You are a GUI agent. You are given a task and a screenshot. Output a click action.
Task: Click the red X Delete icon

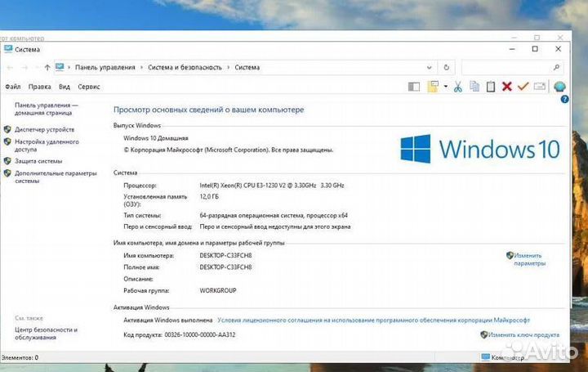coord(507,87)
